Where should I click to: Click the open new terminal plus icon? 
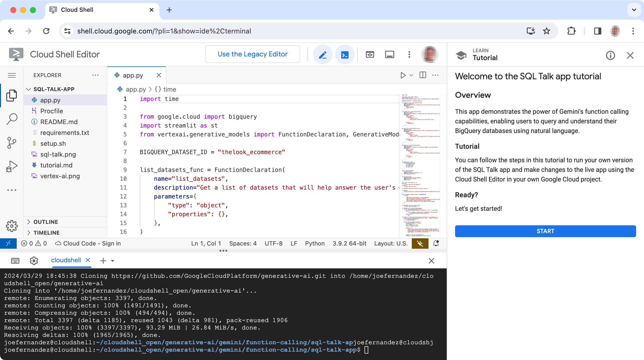pos(103,260)
